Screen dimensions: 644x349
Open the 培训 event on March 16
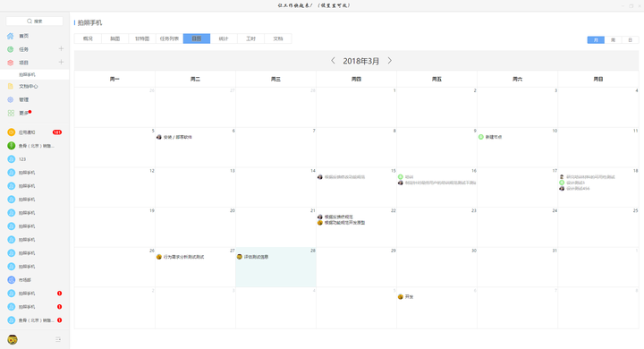point(409,177)
